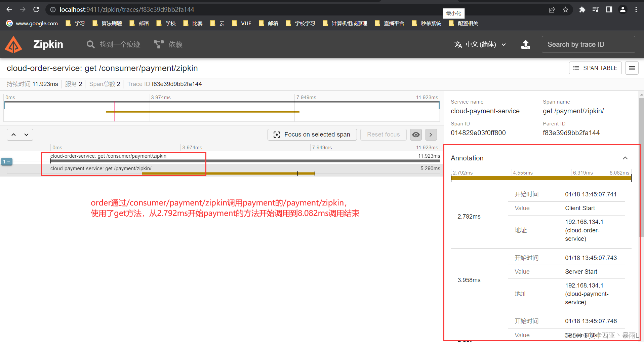Click the right panel scrollbar
The image size is (644, 342).
click(x=641, y=167)
